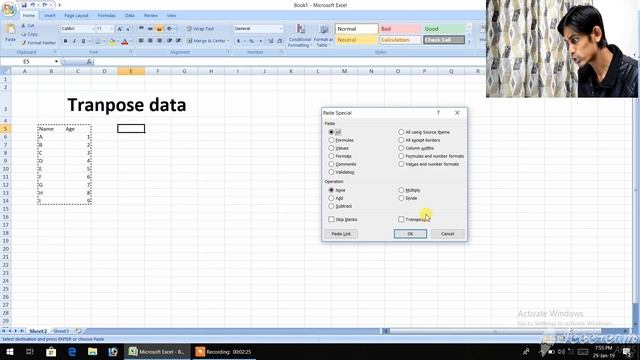Click the Increase Decimal icon
This screenshot has width=640, height=360.
tap(271, 41)
